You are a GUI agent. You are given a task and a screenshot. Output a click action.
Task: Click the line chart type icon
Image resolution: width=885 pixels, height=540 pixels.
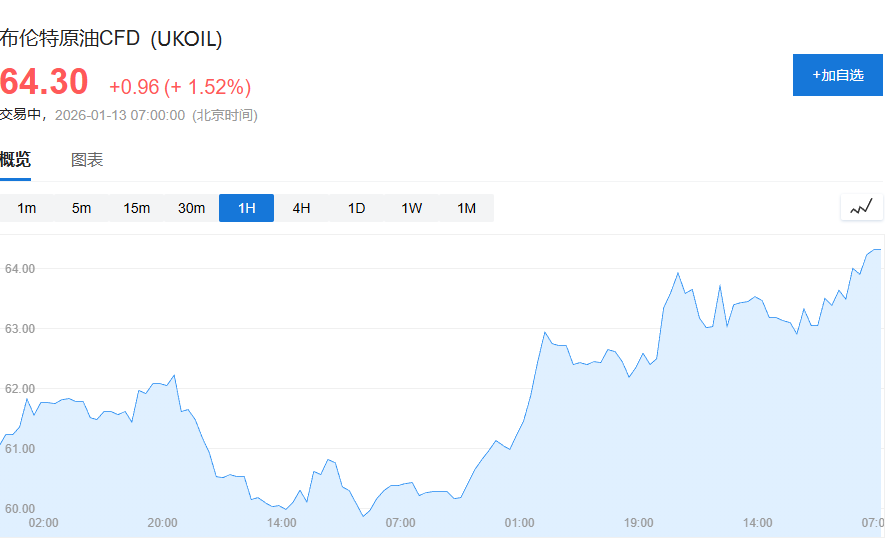[x=861, y=208]
